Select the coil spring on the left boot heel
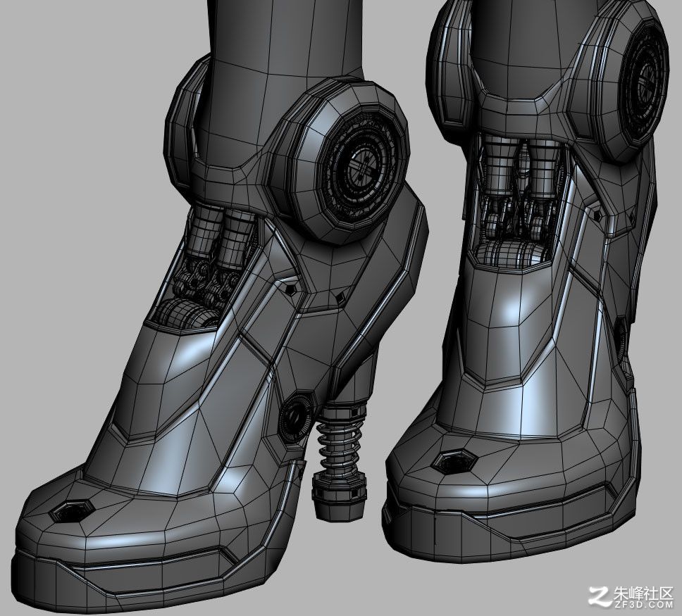Screen dimensions: 682x616 click(x=338, y=445)
